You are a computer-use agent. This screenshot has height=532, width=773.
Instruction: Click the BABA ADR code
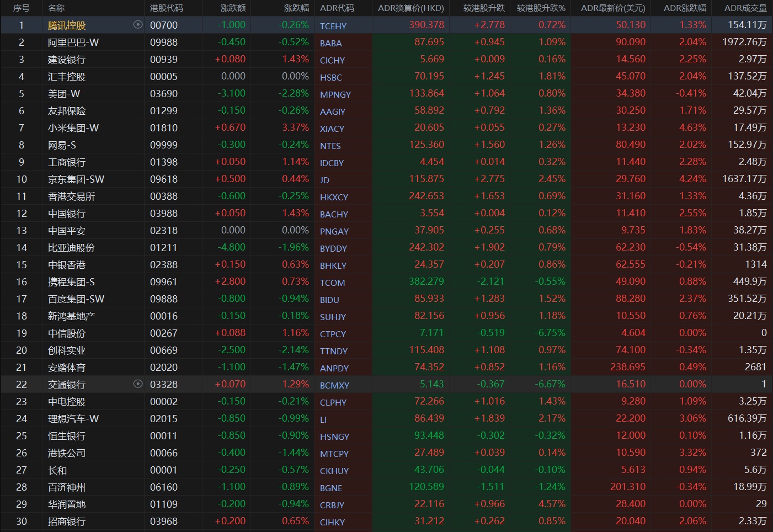tap(330, 43)
